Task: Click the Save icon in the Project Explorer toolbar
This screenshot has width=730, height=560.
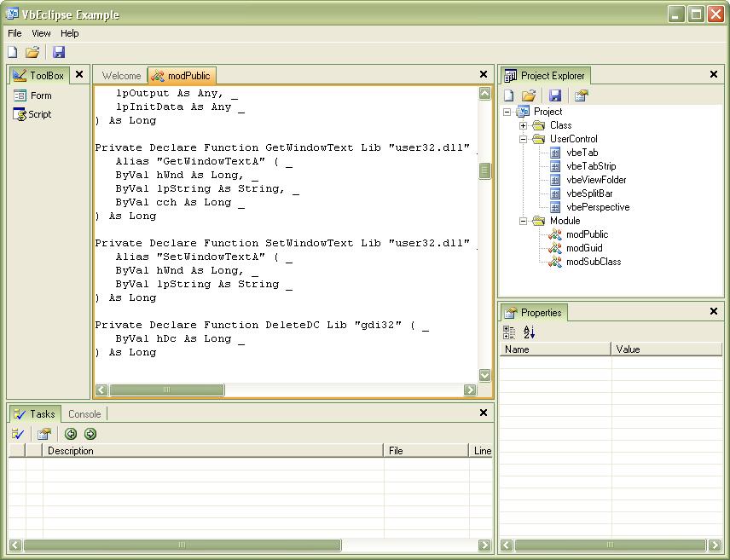Action: [x=555, y=95]
